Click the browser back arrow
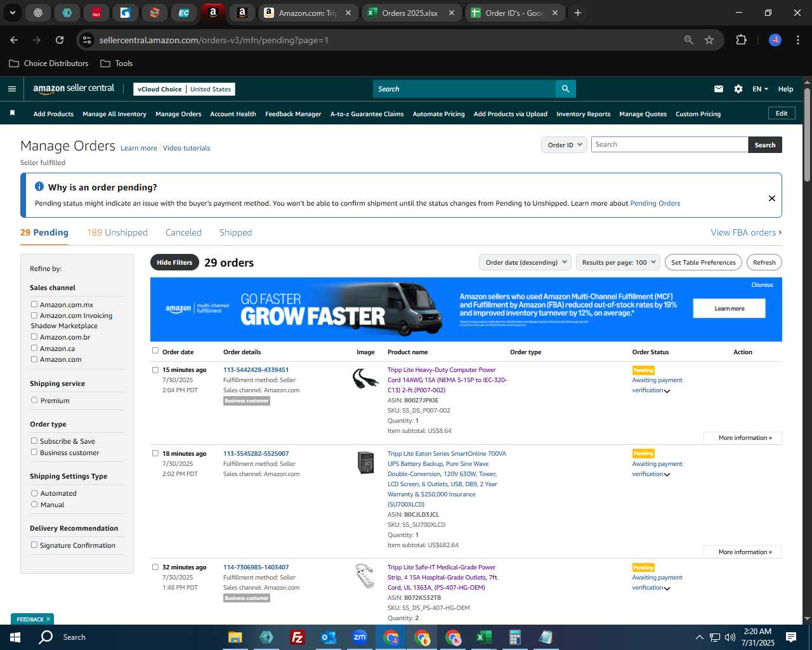The height and width of the screenshot is (650, 812). (14, 40)
